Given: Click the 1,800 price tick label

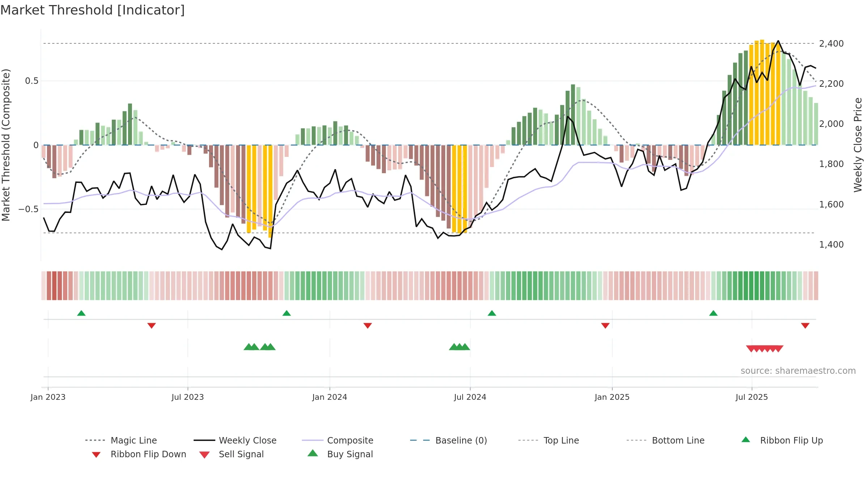Looking at the screenshot, I should (x=831, y=164).
